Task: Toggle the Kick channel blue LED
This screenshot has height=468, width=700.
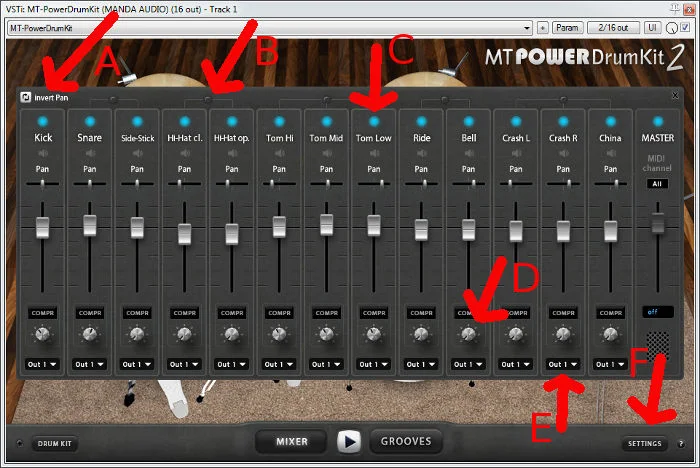Action: [42, 121]
